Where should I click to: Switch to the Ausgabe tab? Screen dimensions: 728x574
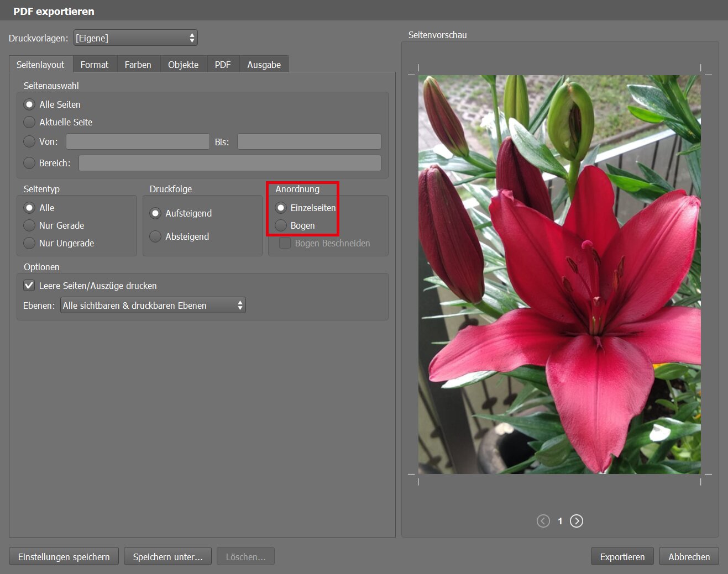(x=264, y=65)
